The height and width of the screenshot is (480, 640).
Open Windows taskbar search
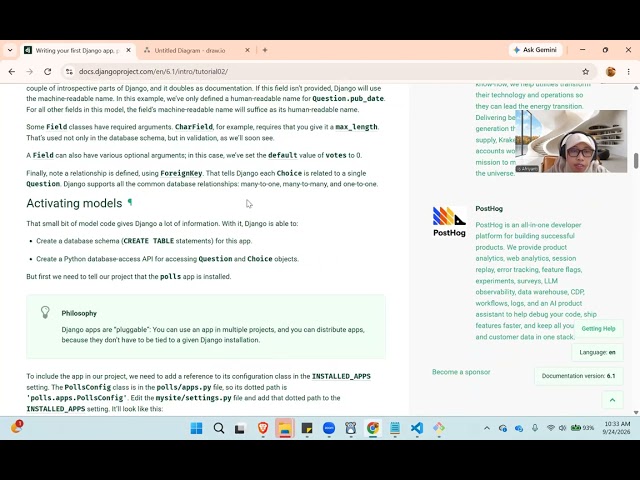pos(219,428)
